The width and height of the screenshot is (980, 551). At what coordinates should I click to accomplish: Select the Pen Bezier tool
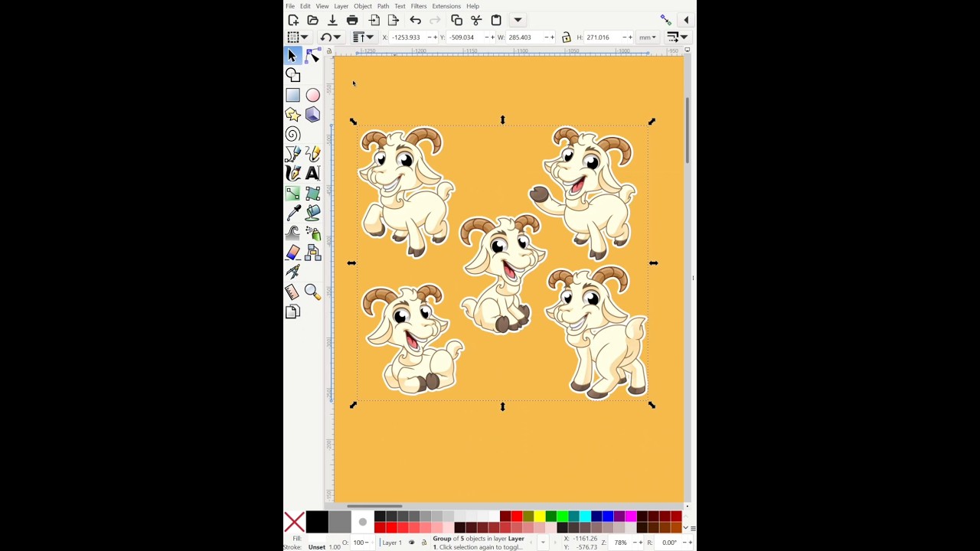point(292,154)
